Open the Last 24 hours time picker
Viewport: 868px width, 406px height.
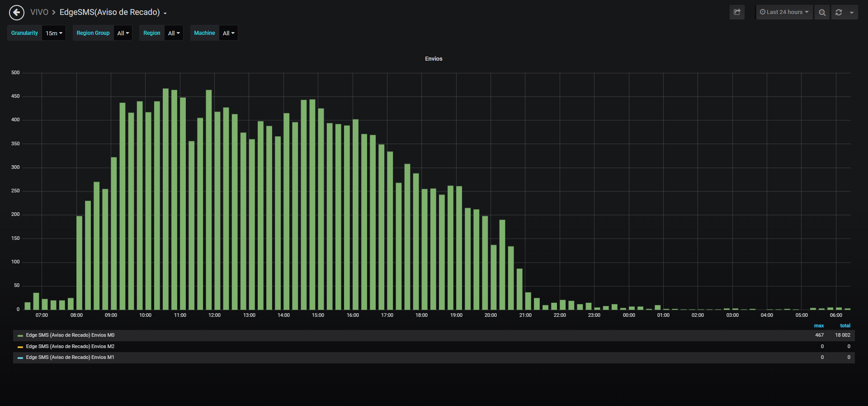point(784,12)
